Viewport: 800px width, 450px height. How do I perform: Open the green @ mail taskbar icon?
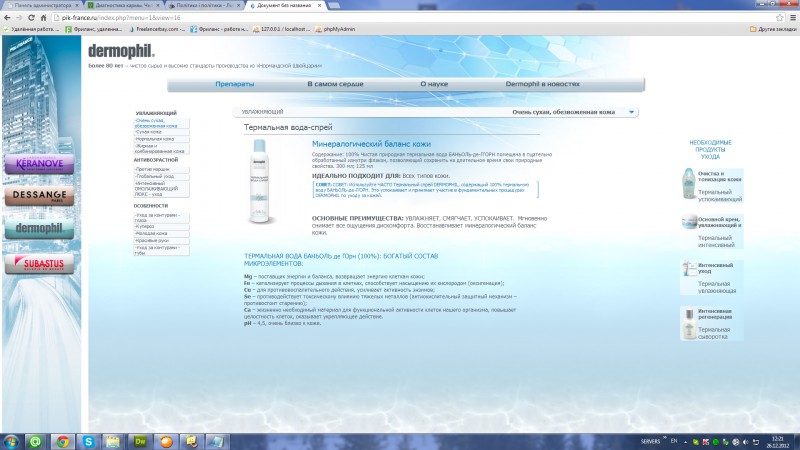coord(35,441)
